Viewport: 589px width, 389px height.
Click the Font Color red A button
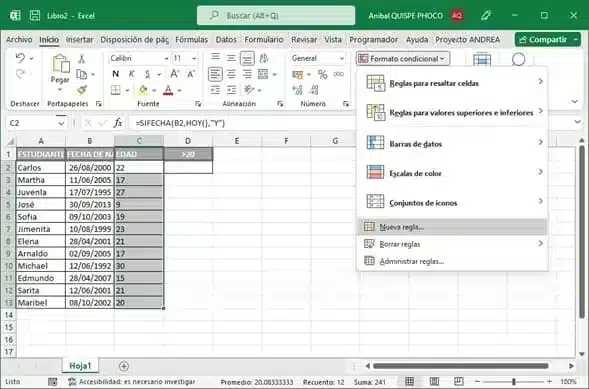pos(168,90)
